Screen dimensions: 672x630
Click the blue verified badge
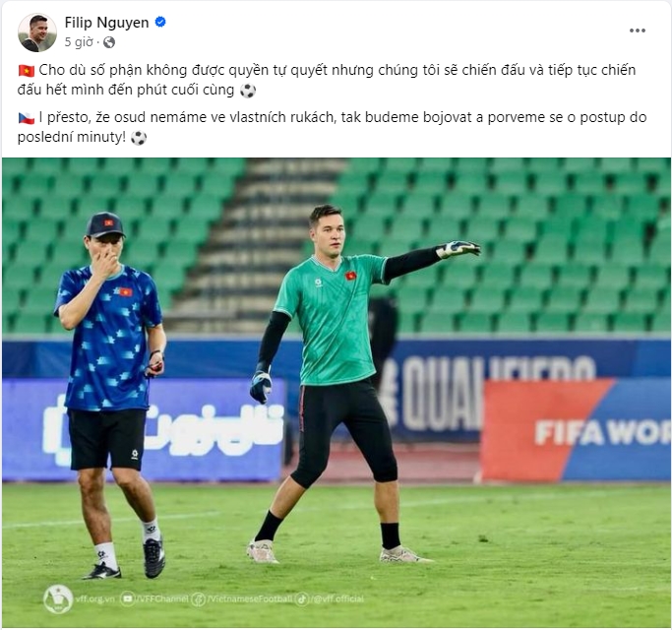pyautogui.click(x=160, y=22)
